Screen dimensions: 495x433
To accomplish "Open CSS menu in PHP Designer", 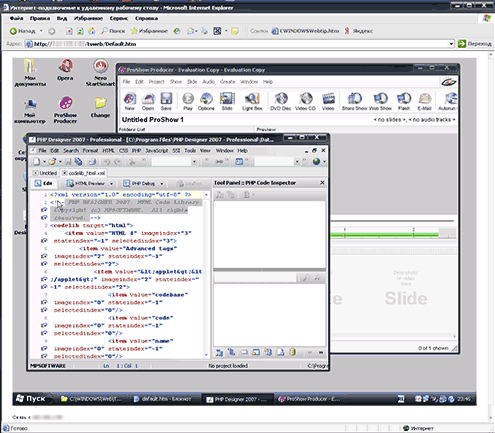I will pyautogui.click(x=123, y=151).
